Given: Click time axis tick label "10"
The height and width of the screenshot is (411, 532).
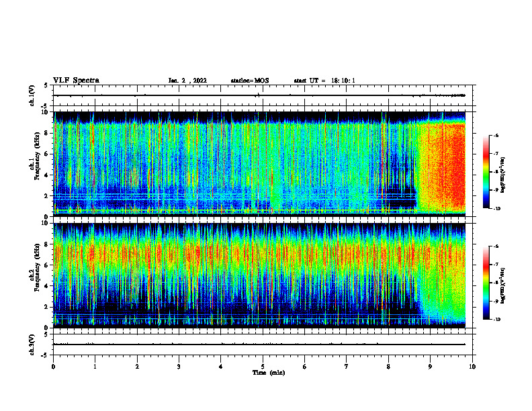Looking at the screenshot, I should click(472, 367).
